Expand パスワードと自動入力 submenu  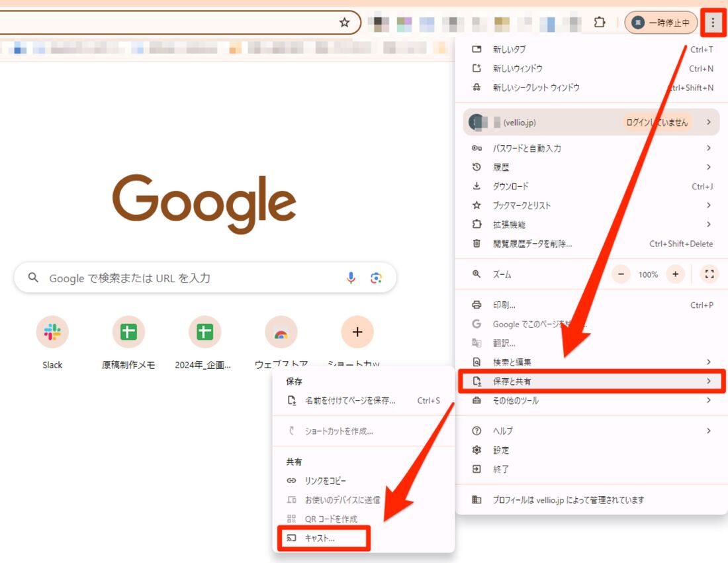(x=591, y=148)
